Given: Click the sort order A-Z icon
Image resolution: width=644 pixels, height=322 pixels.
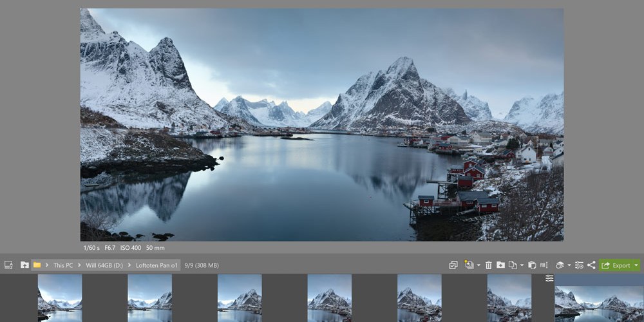Looking at the screenshot, I should point(8,265).
